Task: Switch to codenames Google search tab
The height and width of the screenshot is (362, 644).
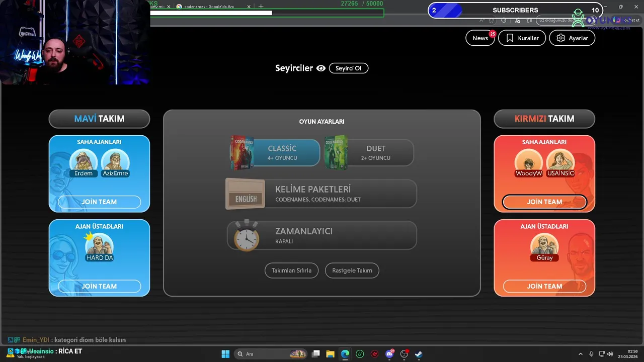Action: pyautogui.click(x=213, y=7)
